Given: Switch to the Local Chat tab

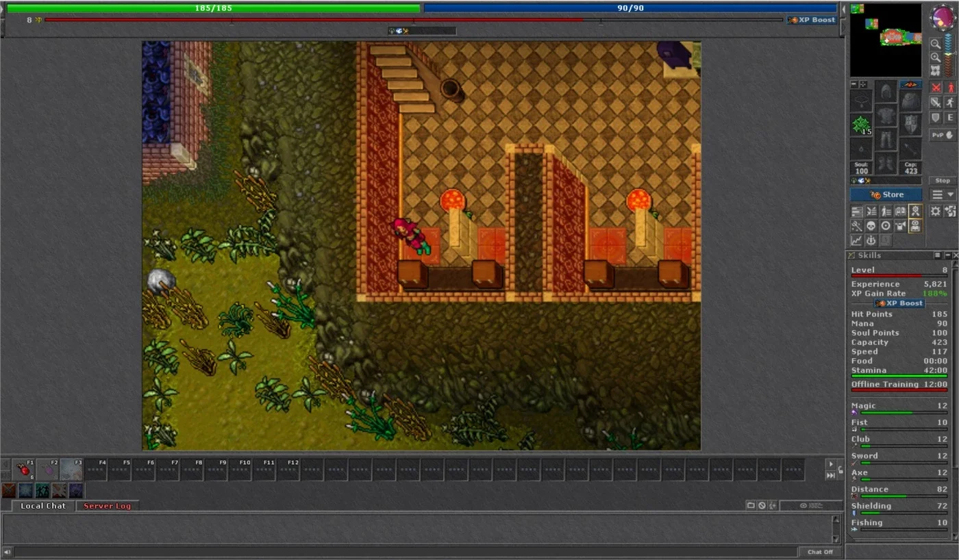Looking at the screenshot, I should click(43, 506).
